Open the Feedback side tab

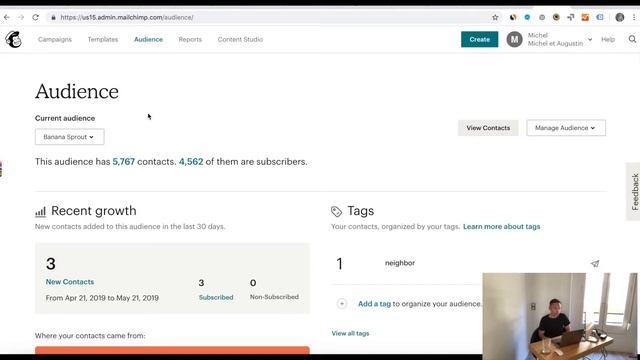tap(634, 191)
